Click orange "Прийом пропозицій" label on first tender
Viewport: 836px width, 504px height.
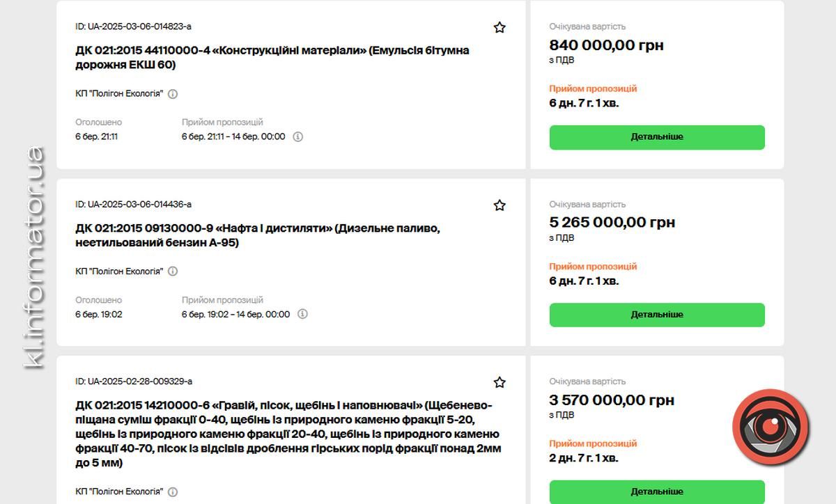click(x=592, y=88)
